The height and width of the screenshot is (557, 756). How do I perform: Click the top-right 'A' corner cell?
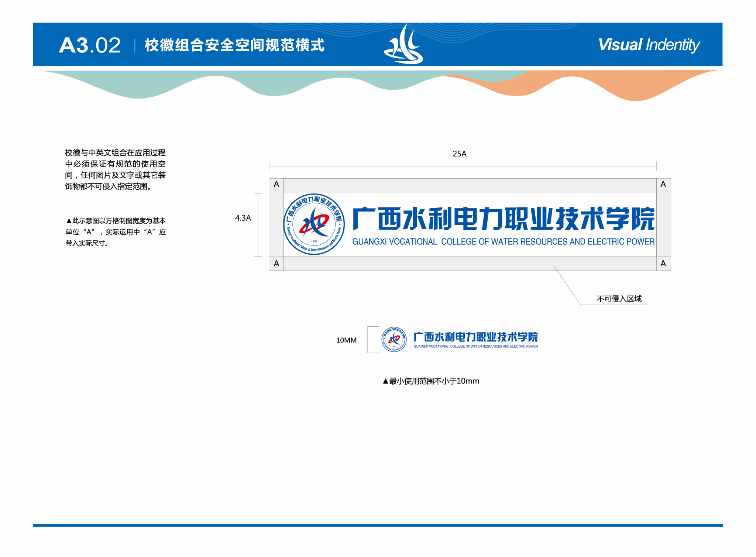[x=663, y=185]
